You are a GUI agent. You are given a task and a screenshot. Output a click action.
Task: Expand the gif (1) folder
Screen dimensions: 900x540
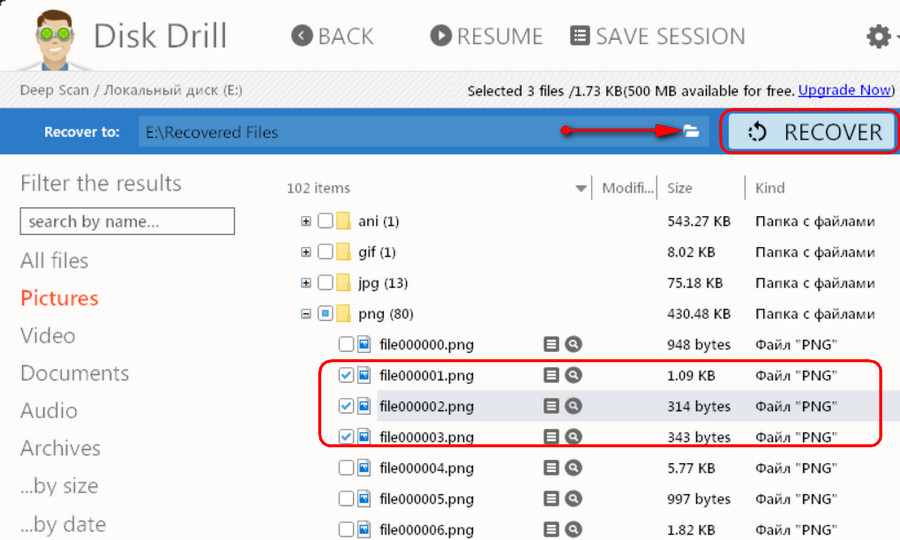(306, 252)
